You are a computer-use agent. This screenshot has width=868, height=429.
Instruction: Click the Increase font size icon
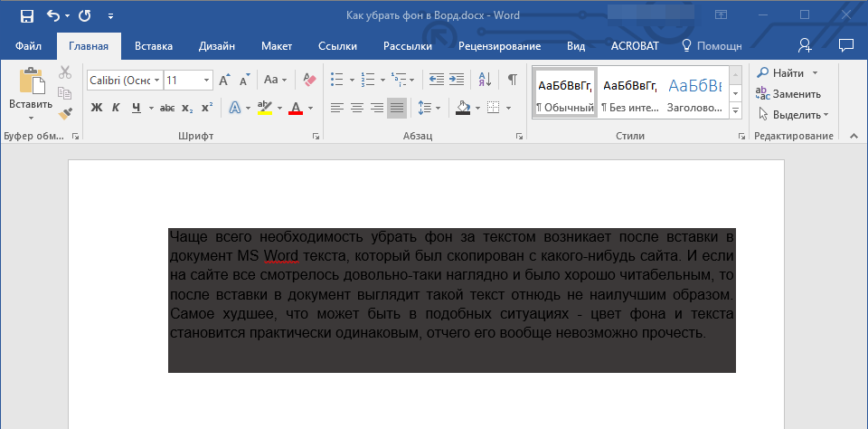click(225, 80)
